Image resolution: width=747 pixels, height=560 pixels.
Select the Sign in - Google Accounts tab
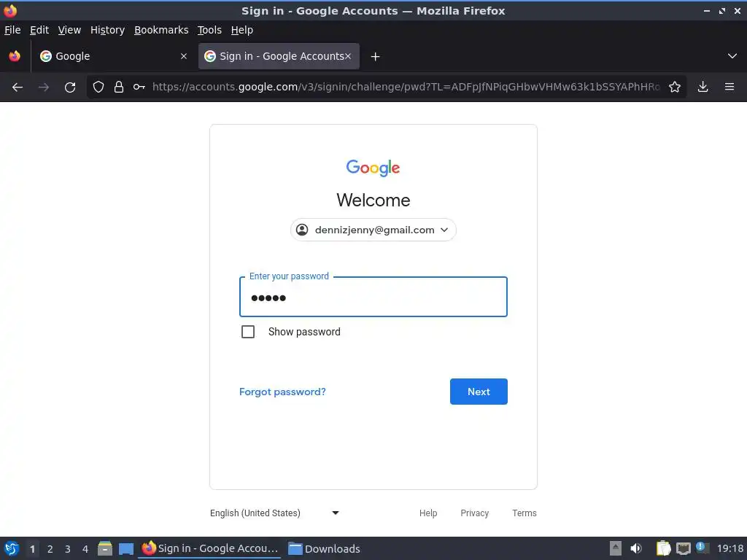pyautogui.click(x=279, y=56)
